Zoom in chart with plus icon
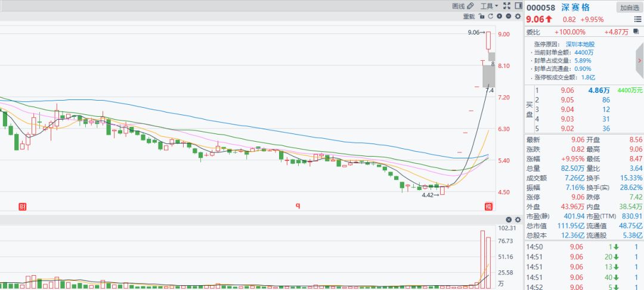644x290 pixels. [500, 17]
